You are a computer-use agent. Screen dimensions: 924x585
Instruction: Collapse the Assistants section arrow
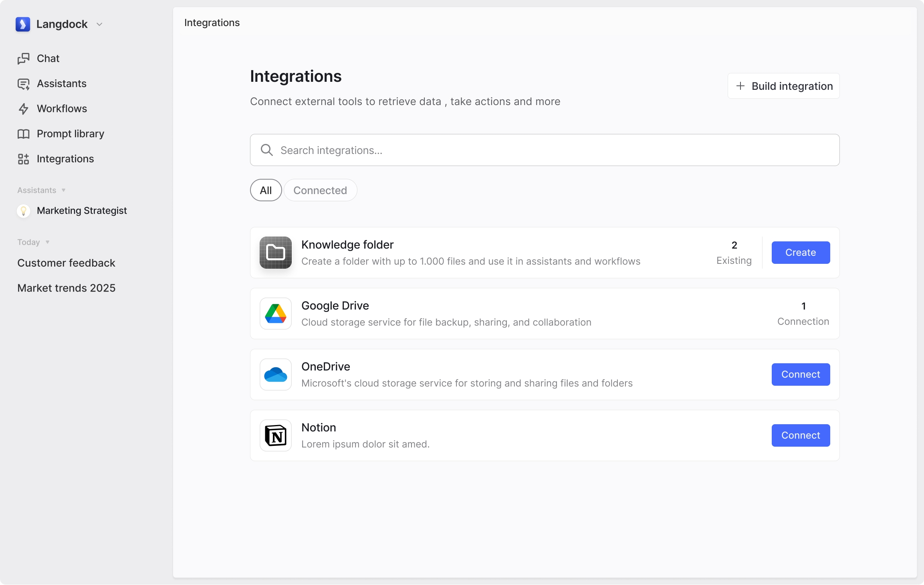click(63, 190)
